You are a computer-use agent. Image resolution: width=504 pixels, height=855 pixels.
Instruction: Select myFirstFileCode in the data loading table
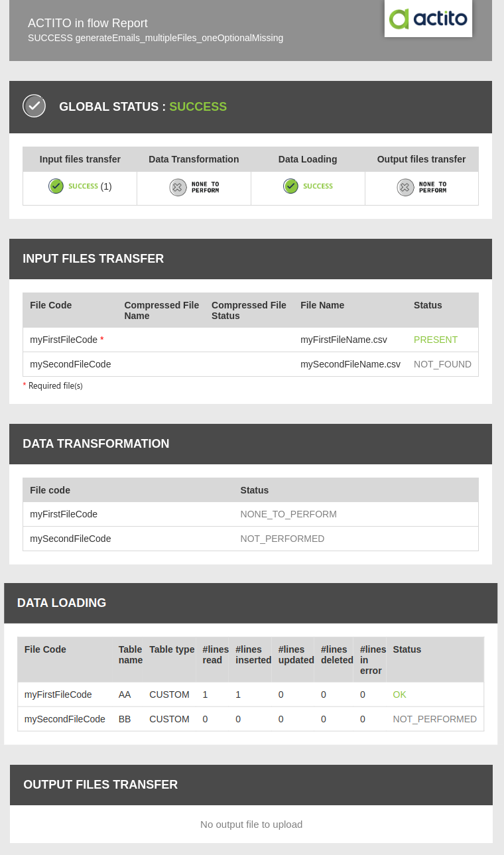(58, 694)
